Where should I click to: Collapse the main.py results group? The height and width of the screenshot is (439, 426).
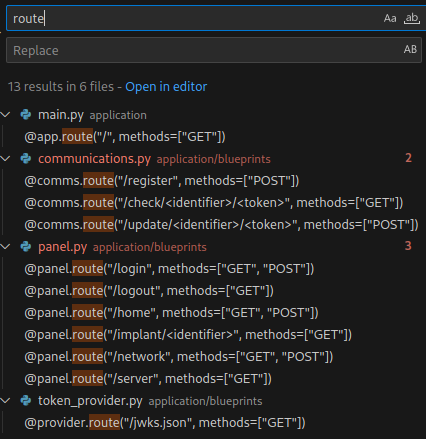[x=5, y=115]
